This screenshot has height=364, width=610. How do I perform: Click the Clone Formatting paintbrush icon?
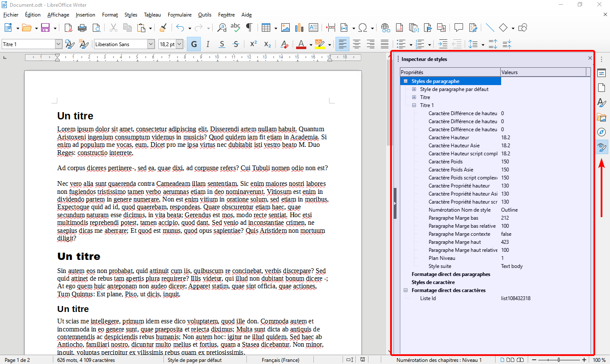pos(163,28)
